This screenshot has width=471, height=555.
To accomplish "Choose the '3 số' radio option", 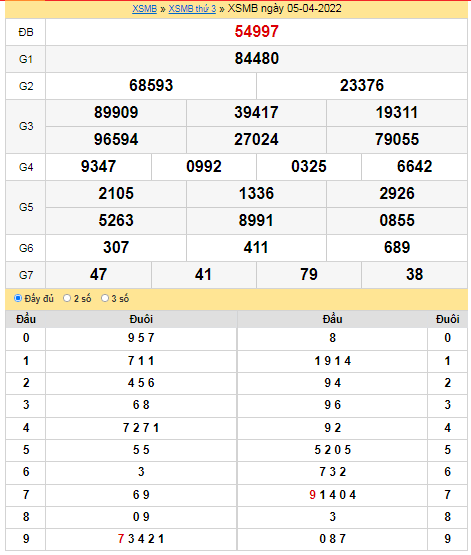I will tap(105, 298).
